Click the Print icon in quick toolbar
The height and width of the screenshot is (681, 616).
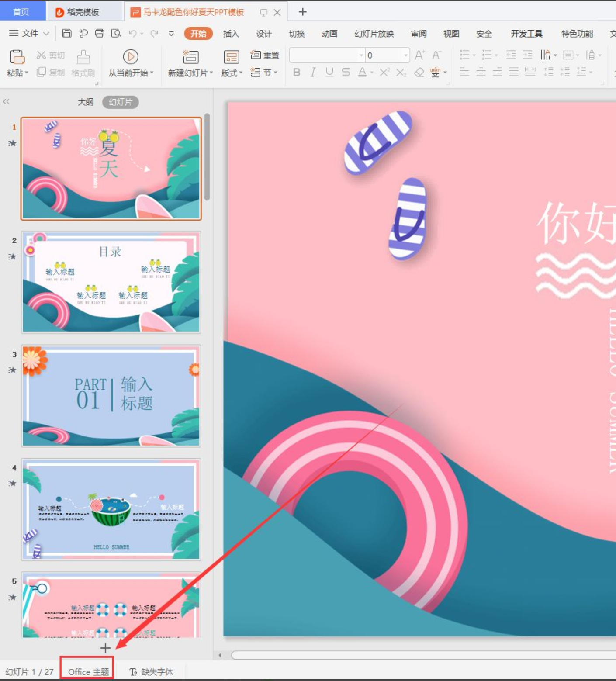point(100,33)
